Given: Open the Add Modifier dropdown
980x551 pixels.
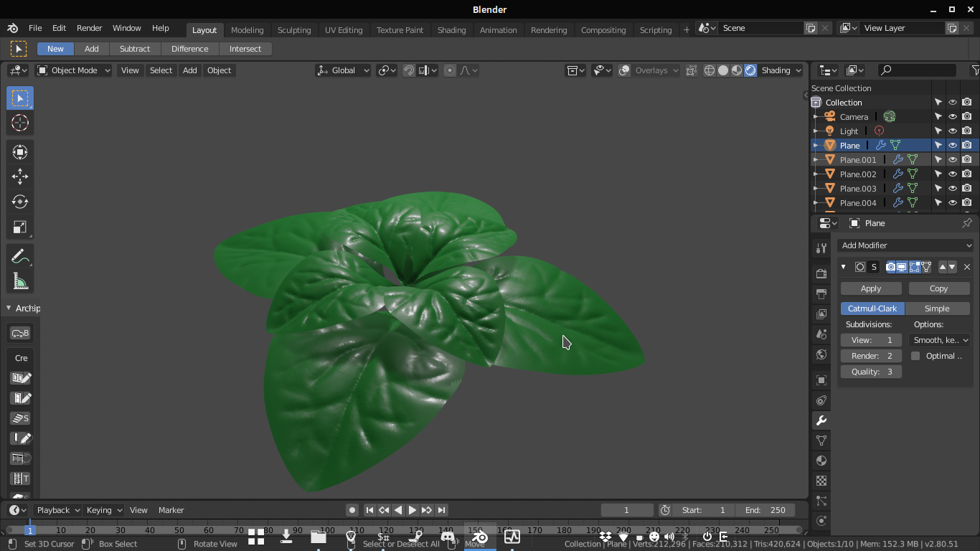Looking at the screenshot, I should tap(905, 245).
